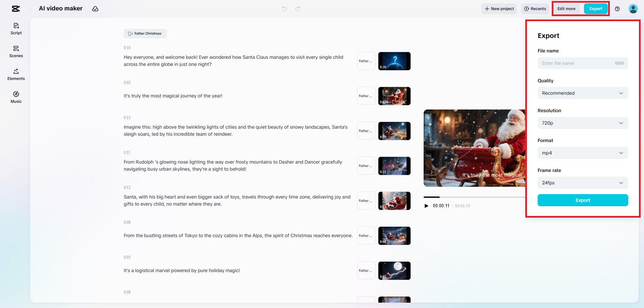Click the Father voice chip beside 'logistical marvel'
Viewport: 644px width, 308px height.
(x=366, y=271)
